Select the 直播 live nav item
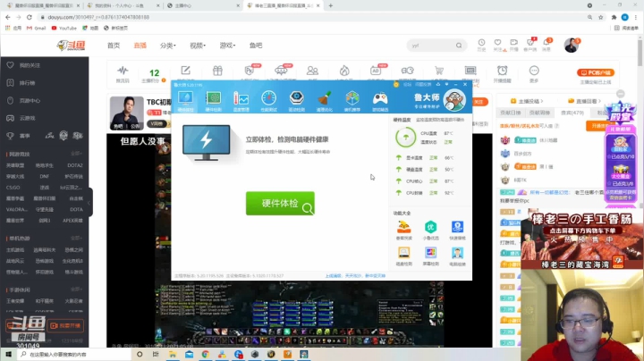The image size is (644, 361). pos(140,46)
